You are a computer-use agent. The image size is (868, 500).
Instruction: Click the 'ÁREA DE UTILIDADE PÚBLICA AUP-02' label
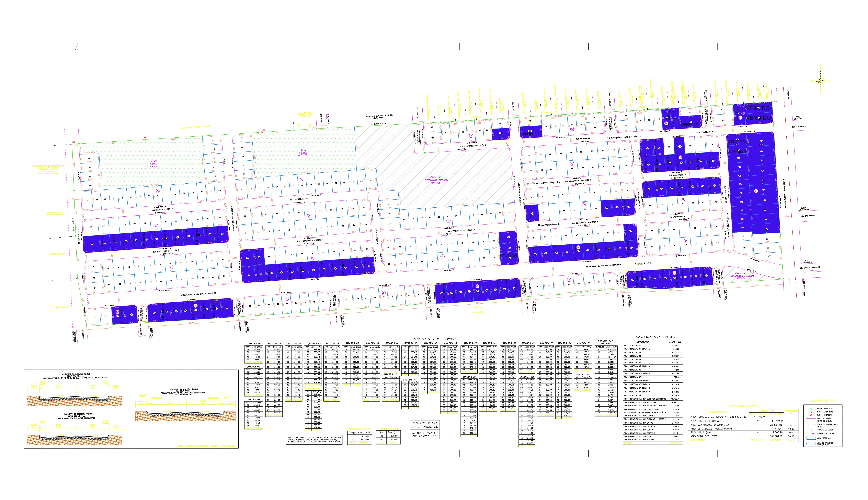pos(436,180)
